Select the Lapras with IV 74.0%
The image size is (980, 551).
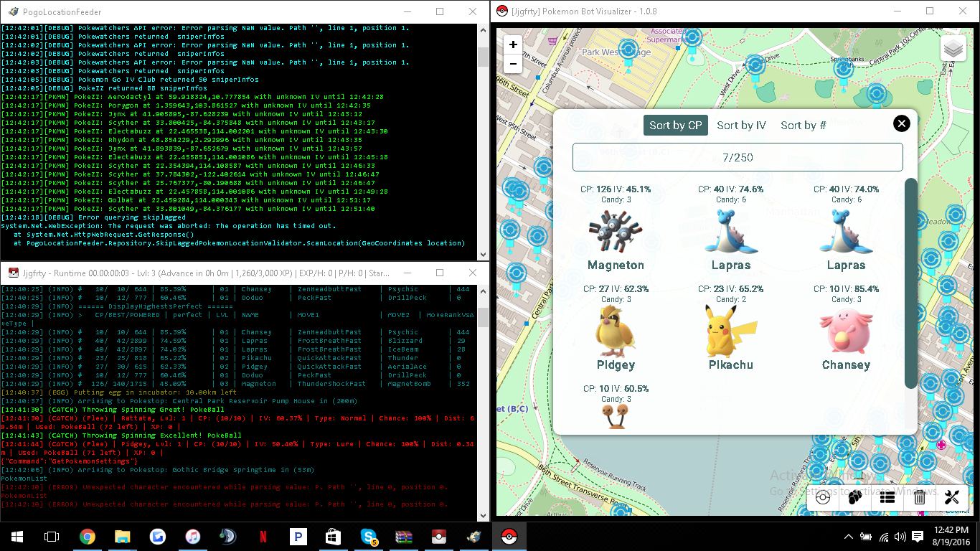[x=846, y=231]
